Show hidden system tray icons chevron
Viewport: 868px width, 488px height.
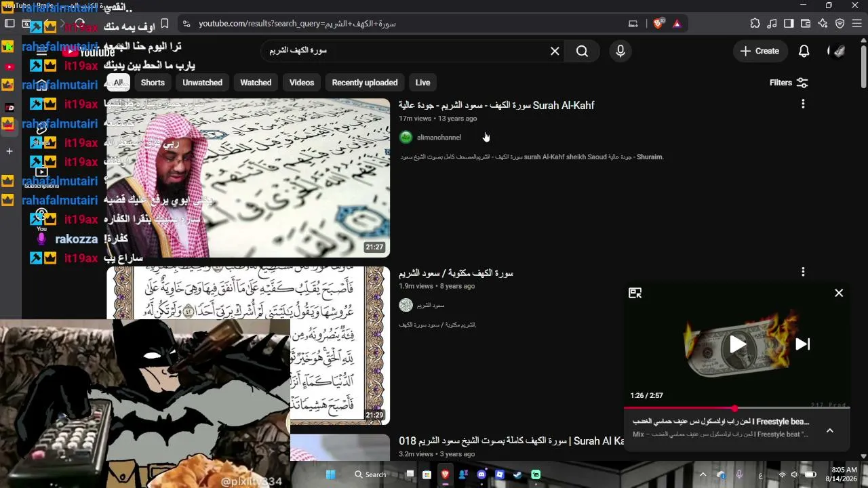click(x=703, y=474)
